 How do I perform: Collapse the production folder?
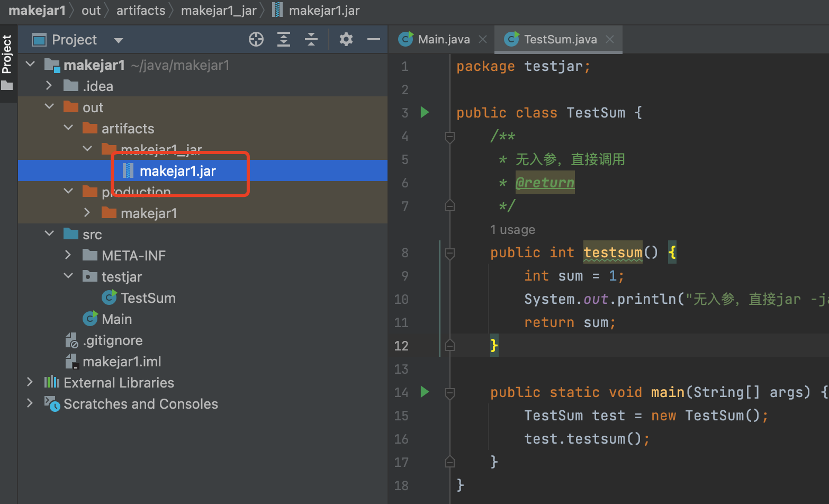68,192
